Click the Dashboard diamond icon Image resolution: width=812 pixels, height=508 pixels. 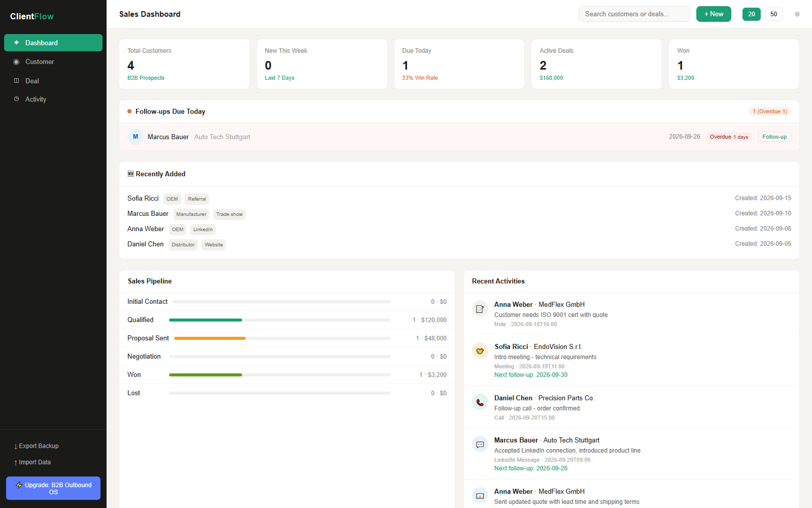[16, 43]
